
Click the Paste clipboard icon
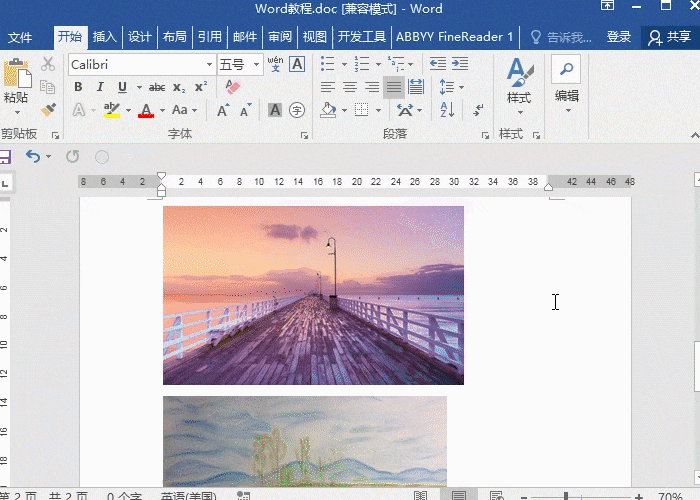pos(17,73)
